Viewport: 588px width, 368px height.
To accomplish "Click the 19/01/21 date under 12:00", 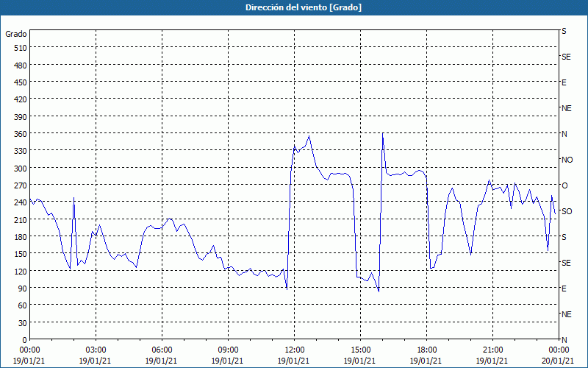I will (294, 361).
